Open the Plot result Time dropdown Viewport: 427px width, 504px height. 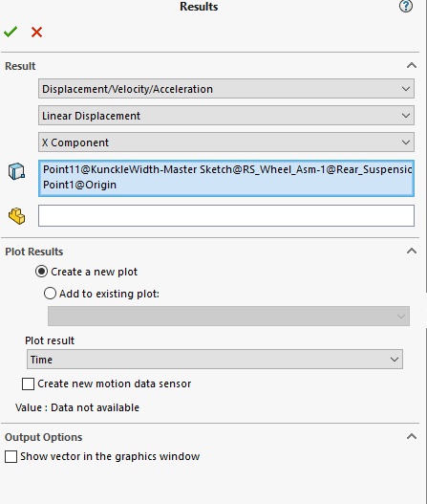coord(215,360)
